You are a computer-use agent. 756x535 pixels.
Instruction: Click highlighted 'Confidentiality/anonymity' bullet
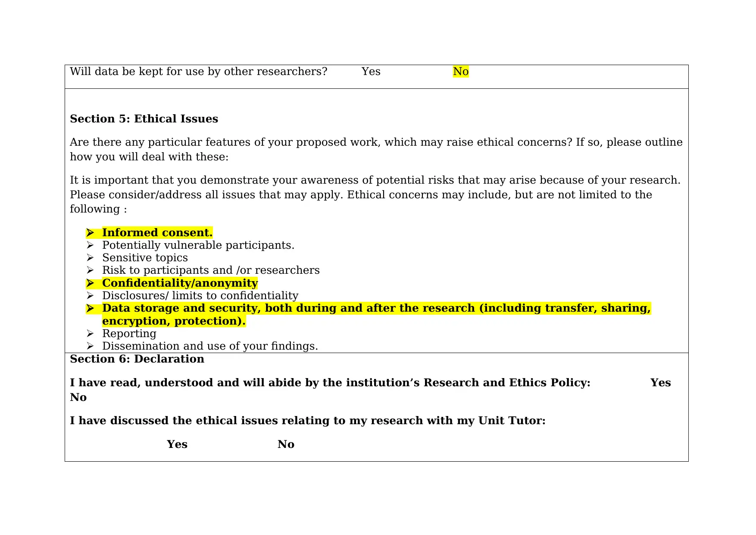coord(180,283)
